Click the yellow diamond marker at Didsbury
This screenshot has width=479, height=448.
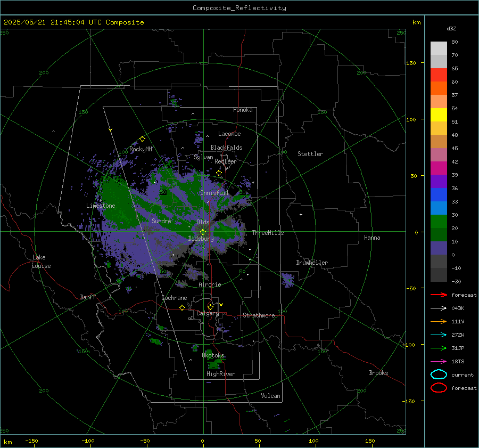[x=203, y=232]
